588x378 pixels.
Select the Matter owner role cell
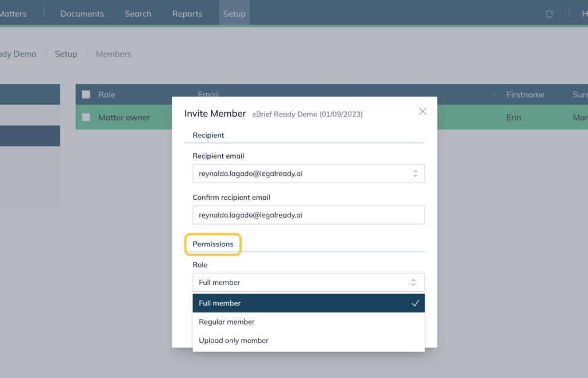pyautogui.click(x=124, y=117)
